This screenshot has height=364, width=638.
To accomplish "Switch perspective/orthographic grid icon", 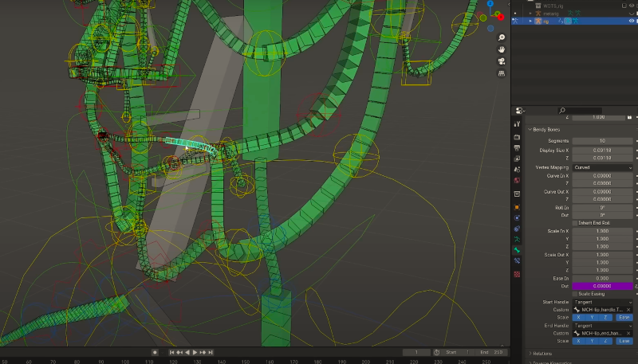I will pyautogui.click(x=501, y=73).
